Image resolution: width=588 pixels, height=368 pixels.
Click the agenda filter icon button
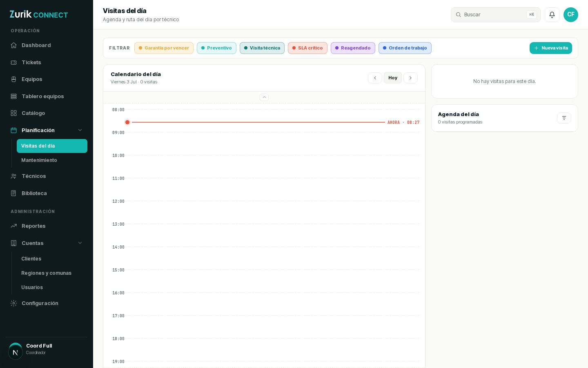pos(564,118)
